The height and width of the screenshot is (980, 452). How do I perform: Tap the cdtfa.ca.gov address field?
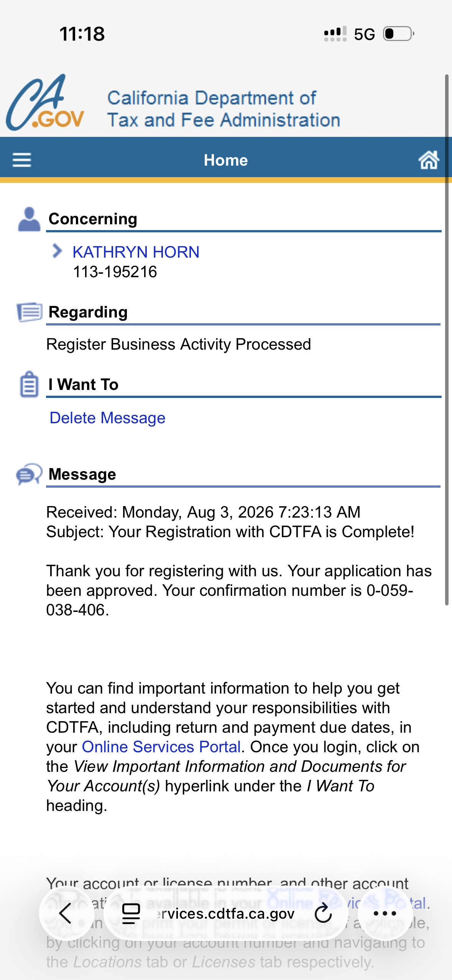click(x=226, y=913)
